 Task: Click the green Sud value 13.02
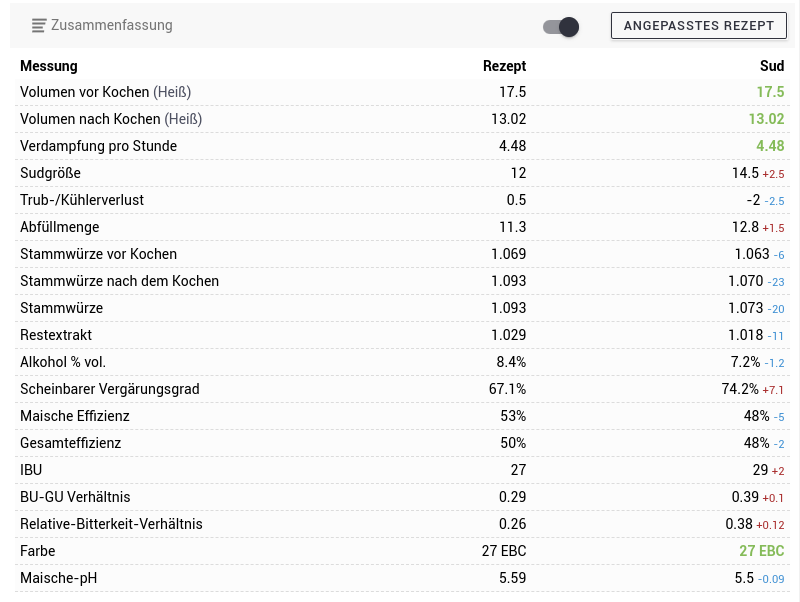(766, 119)
